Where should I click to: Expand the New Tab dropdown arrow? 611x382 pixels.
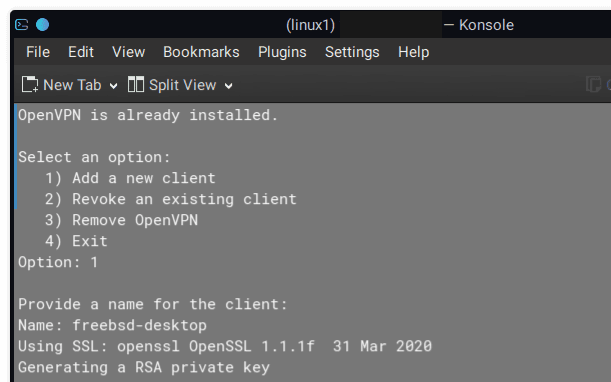[113, 86]
